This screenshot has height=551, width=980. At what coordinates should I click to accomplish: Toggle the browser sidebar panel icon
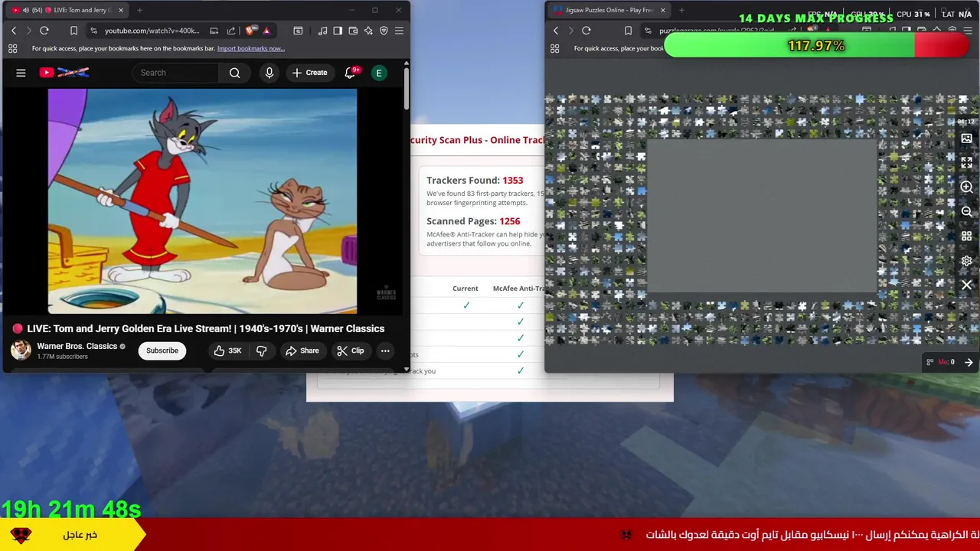pyautogui.click(x=338, y=31)
